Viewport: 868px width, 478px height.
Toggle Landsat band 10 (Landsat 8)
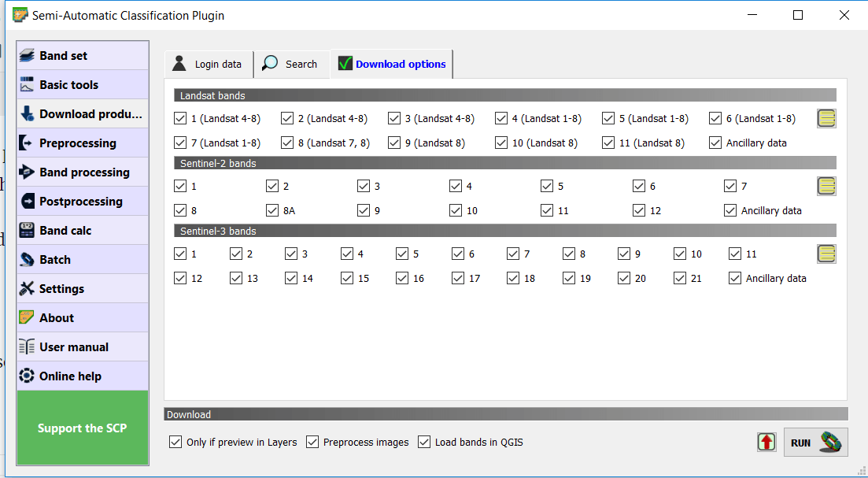click(x=501, y=143)
